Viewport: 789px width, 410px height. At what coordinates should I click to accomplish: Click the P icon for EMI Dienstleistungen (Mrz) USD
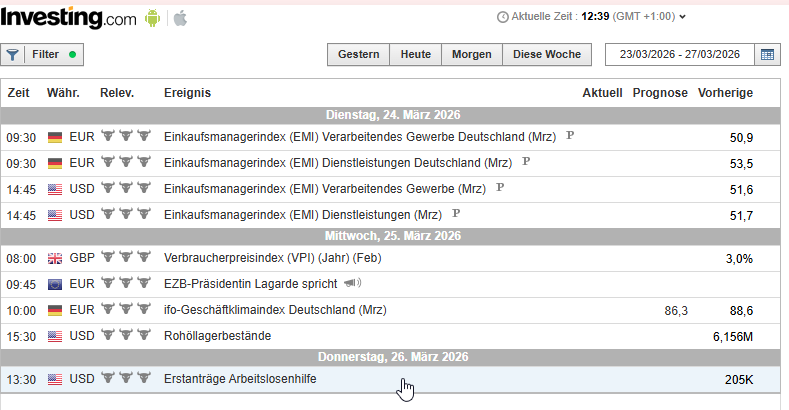tap(456, 213)
